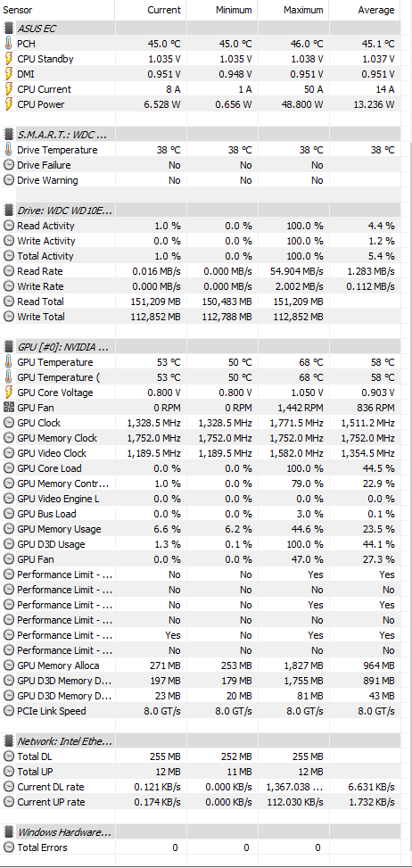Viewport: 412px width, 868px height.
Task: Click the fan icon beside GPU Fan RPM
Action: point(8,408)
